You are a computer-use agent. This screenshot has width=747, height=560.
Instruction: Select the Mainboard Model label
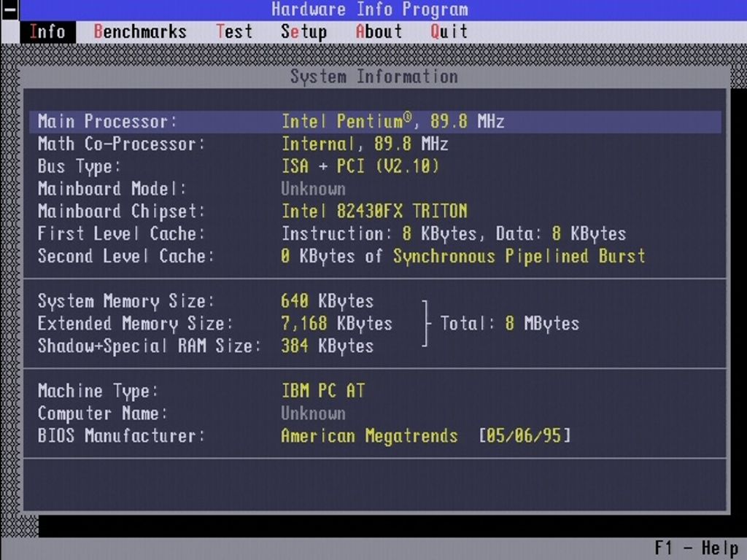tap(112, 189)
